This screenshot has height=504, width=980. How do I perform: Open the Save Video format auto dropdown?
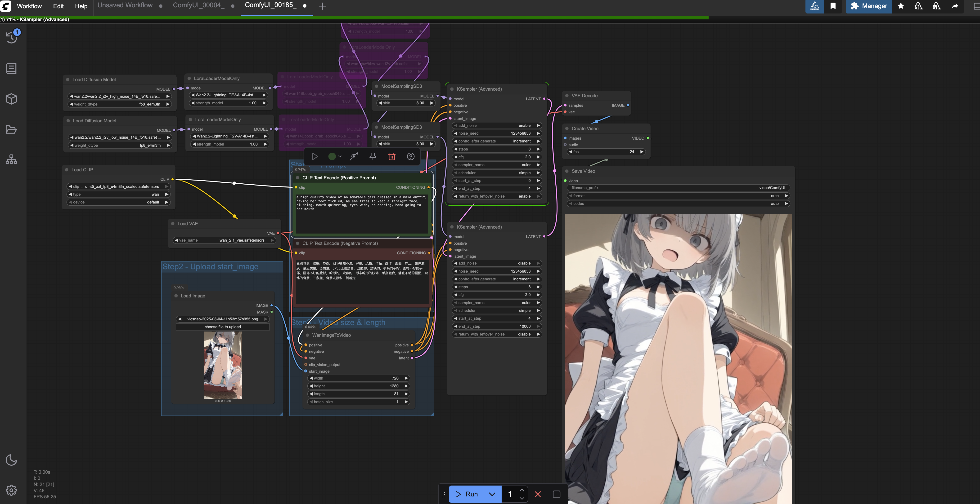click(678, 196)
